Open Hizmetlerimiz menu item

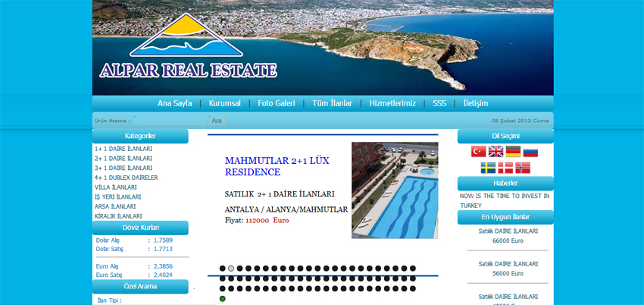(x=392, y=104)
